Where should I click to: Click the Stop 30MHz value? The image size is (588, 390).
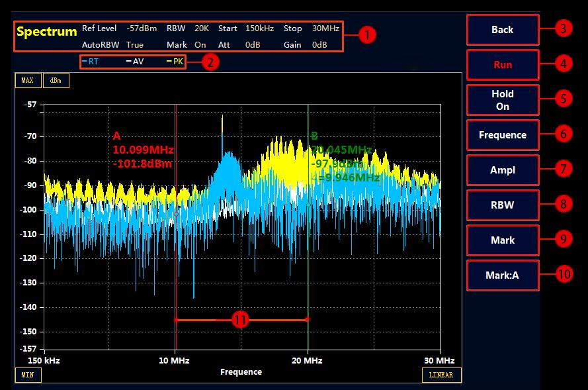pyautogui.click(x=325, y=28)
